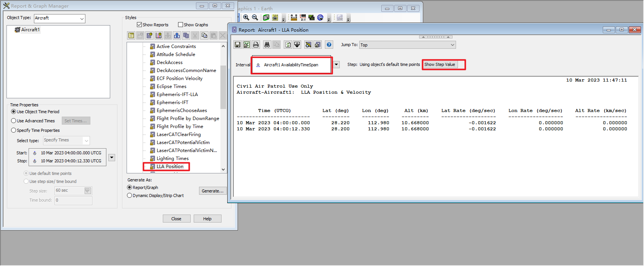Screen dimensions: 644x266
Task: Click the blue arrow export style icon
Action: (177, 35)
